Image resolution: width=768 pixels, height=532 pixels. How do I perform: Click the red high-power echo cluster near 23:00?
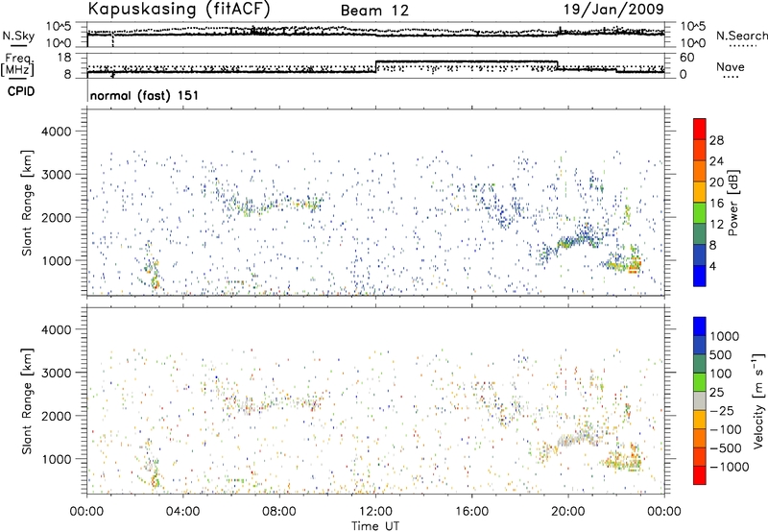click(x=635, y=265)
